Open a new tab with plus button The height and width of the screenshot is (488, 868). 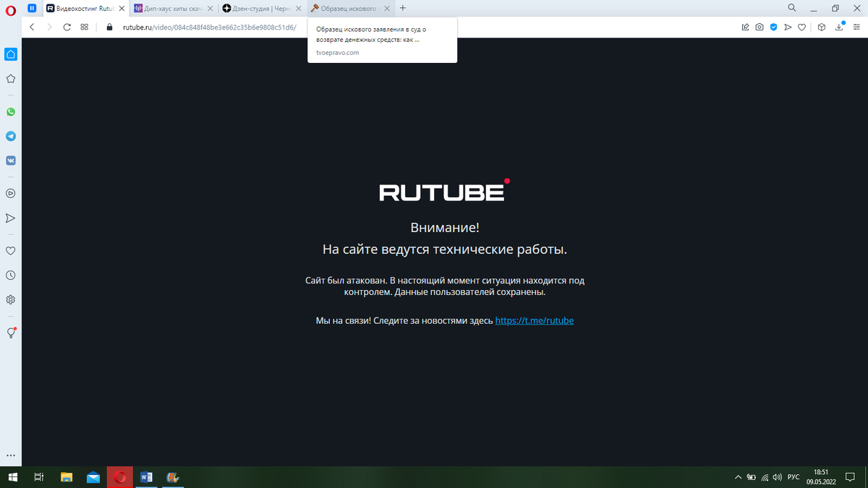[x=403, y=8]
